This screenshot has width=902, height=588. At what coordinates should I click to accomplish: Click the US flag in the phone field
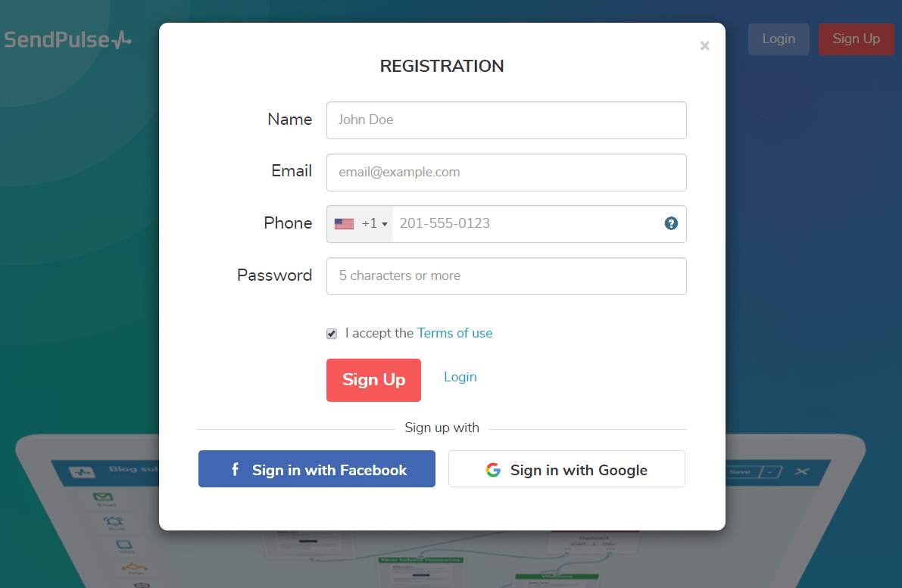tap(345, 223)
